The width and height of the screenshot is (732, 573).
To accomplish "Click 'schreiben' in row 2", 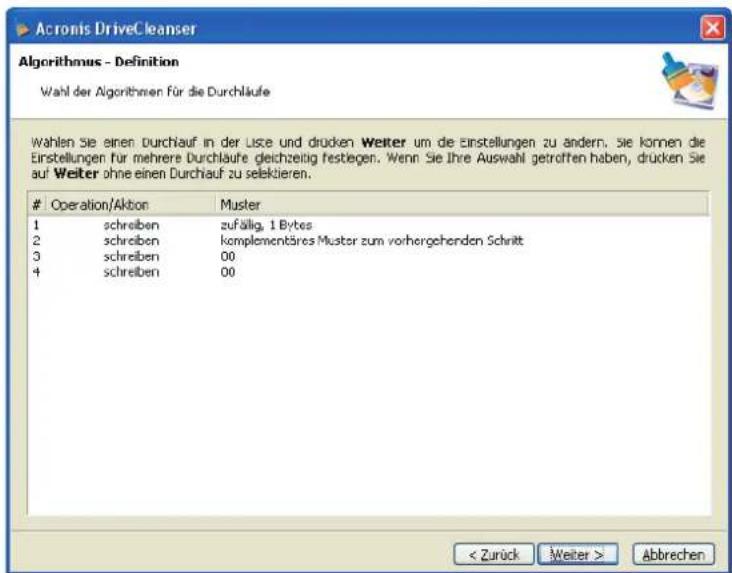I will click(131, 241).
